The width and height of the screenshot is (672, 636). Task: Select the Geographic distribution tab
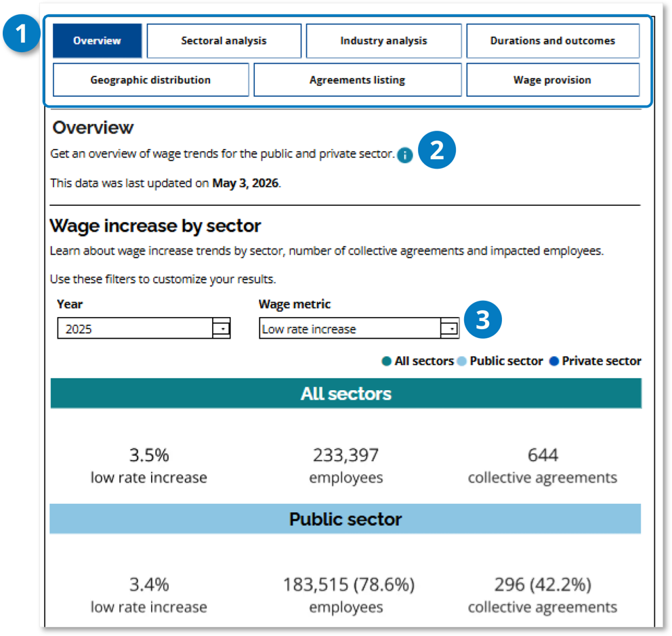coord(150,80)
